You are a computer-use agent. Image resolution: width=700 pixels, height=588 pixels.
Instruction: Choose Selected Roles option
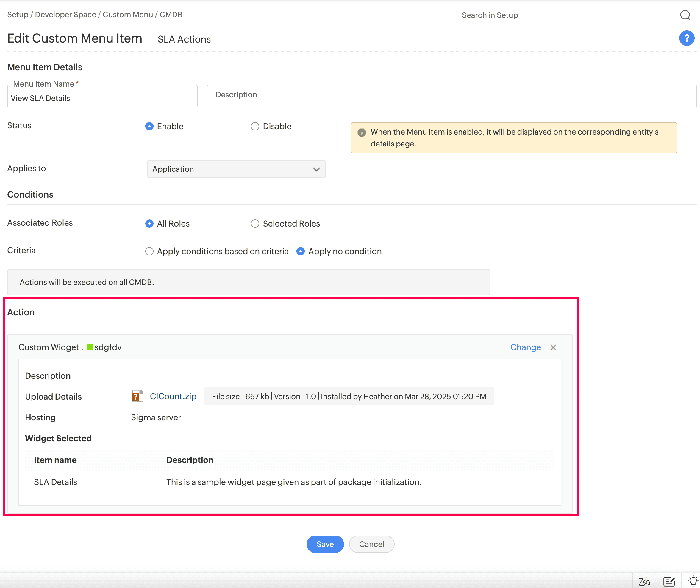pyautogui.click(x=255, y=224)
